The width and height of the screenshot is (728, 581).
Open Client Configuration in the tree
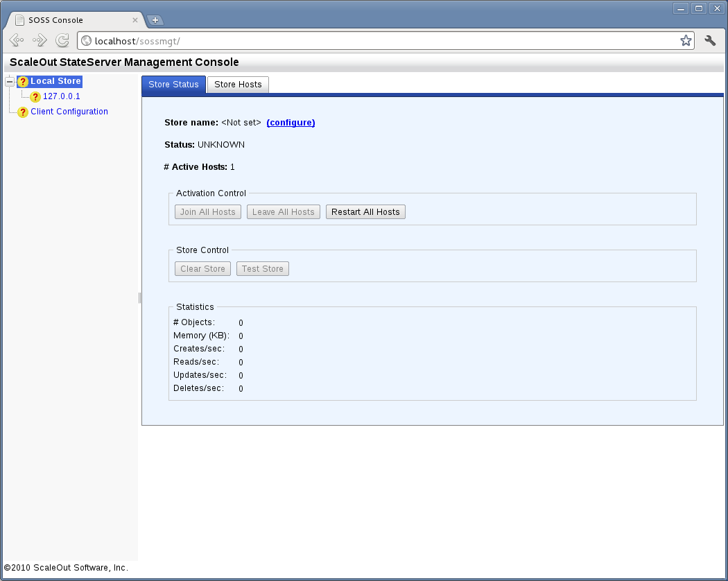69,112
